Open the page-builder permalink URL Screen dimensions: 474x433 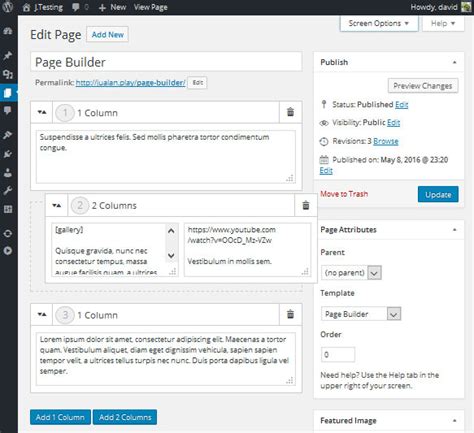click(130, 82)
